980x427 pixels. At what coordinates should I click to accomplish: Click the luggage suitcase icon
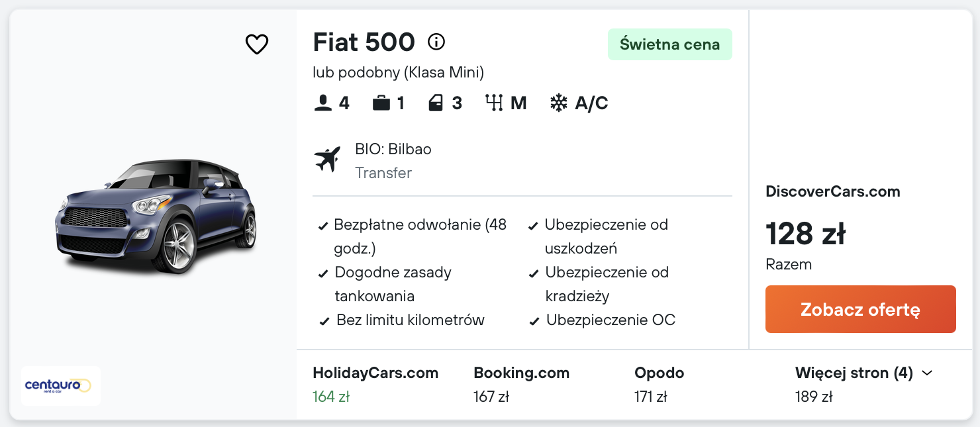click(x=381, y=103)
